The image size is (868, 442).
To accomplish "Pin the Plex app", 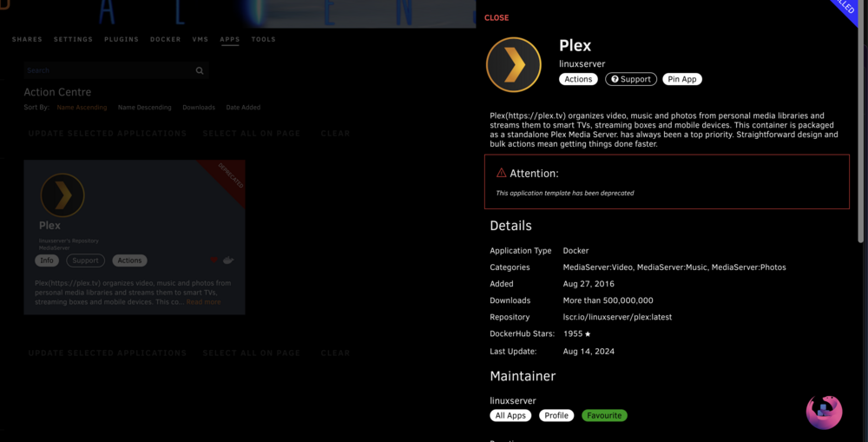I will 682,79.
